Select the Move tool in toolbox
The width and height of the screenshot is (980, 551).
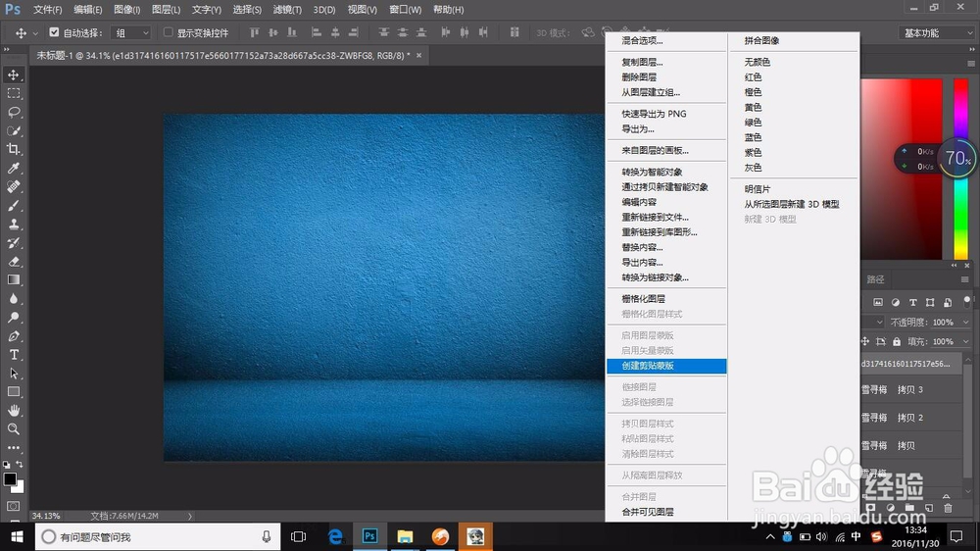point(13,75)
